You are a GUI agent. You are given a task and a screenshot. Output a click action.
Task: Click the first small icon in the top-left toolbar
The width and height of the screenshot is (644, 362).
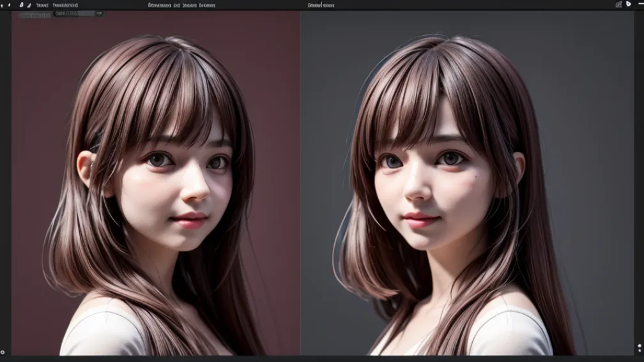pyautogui.click(x=2, y=4)
